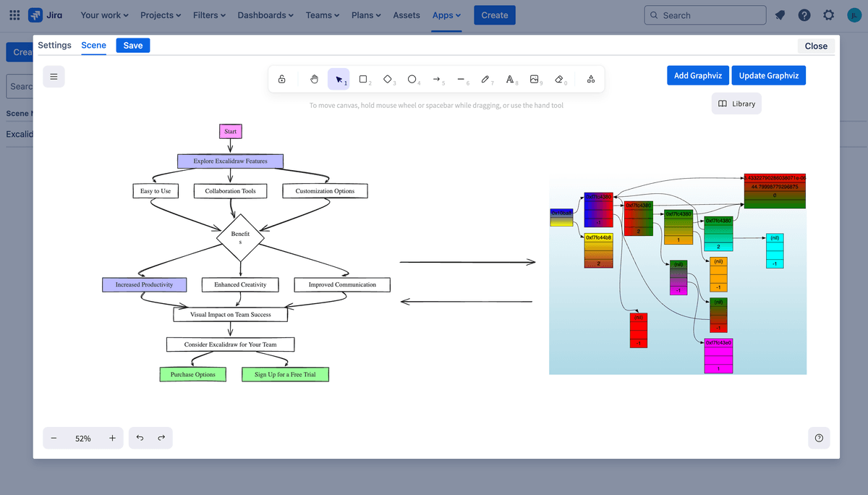The image size is (868, 495).
Task: Select Consider Excalidraw for Your Team box
Action: click(x=231, y=344)
